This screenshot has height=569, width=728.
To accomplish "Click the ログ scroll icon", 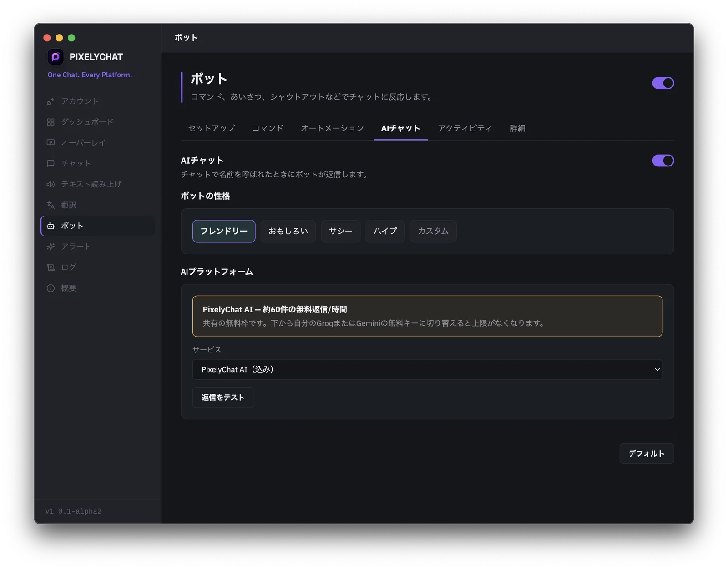I will pyautogui.click(x=51, y=267).
